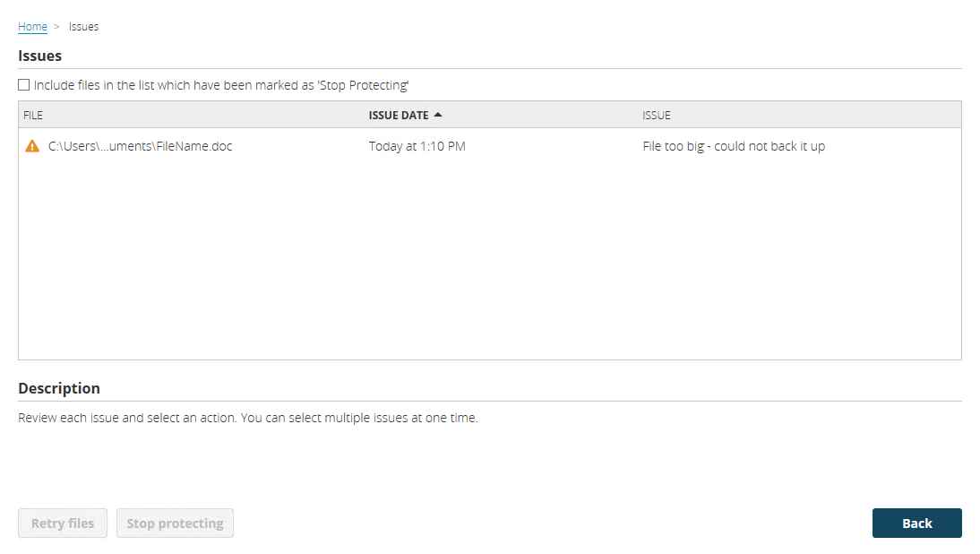The image size is (980, 554).
Task: Click the empty area of the issues list
Action: click(x=490, y=260)
